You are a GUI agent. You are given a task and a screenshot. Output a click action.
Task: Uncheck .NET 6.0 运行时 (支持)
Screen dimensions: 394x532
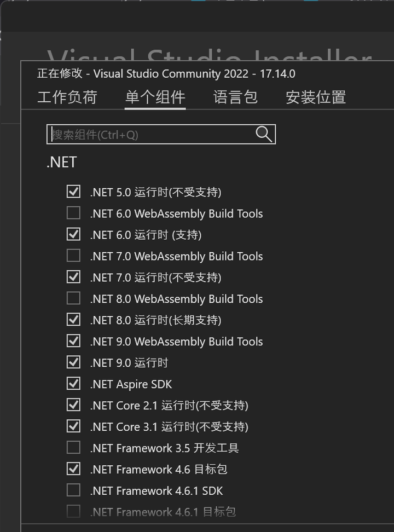73,234
